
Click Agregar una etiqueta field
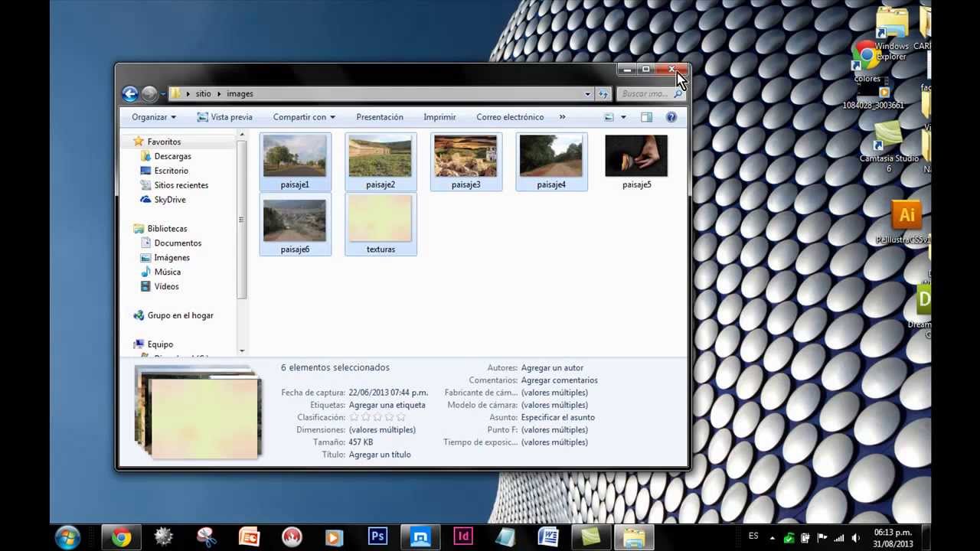[x=387, y=405]
